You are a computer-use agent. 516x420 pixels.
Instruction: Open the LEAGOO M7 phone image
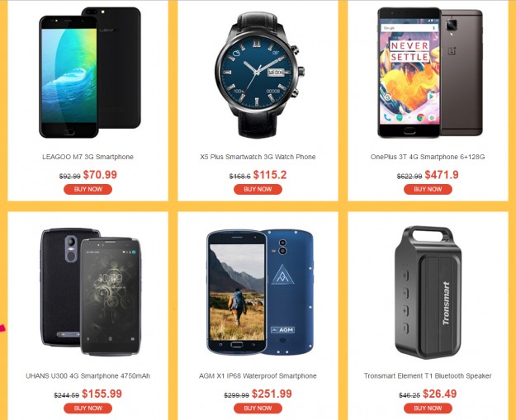(x=90, y=72)
